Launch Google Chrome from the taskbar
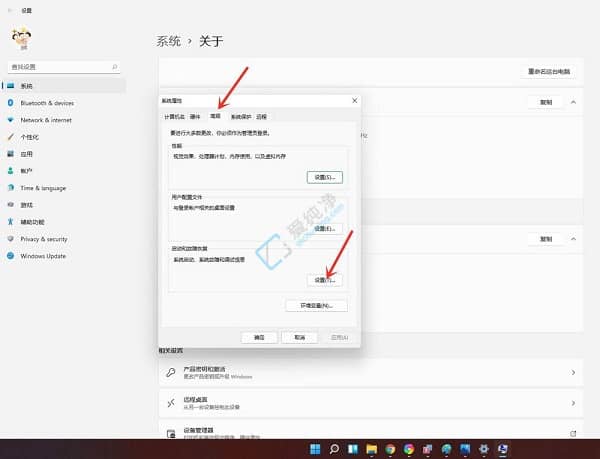This screenshot has height=459, width=600. pos(390,449)
